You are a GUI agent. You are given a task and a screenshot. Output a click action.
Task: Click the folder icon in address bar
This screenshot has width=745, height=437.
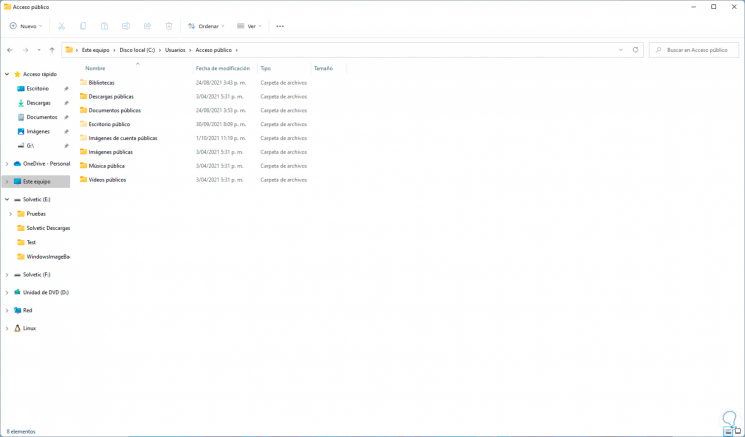point(69,50)
